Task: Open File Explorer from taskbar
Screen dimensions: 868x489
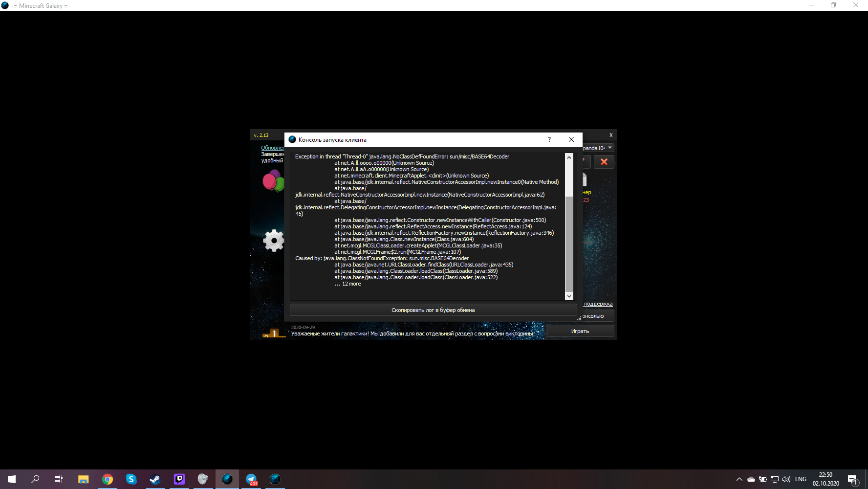Action: [84, 479]
